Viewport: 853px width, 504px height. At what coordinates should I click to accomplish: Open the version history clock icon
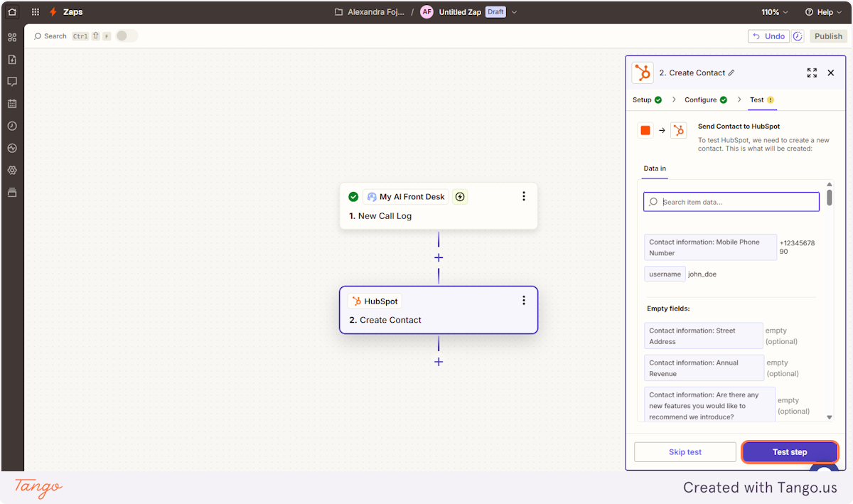point(798,36)
